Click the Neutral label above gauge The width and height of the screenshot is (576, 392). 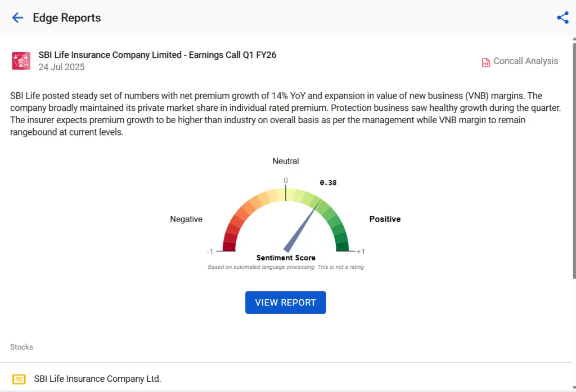[286, 161]
